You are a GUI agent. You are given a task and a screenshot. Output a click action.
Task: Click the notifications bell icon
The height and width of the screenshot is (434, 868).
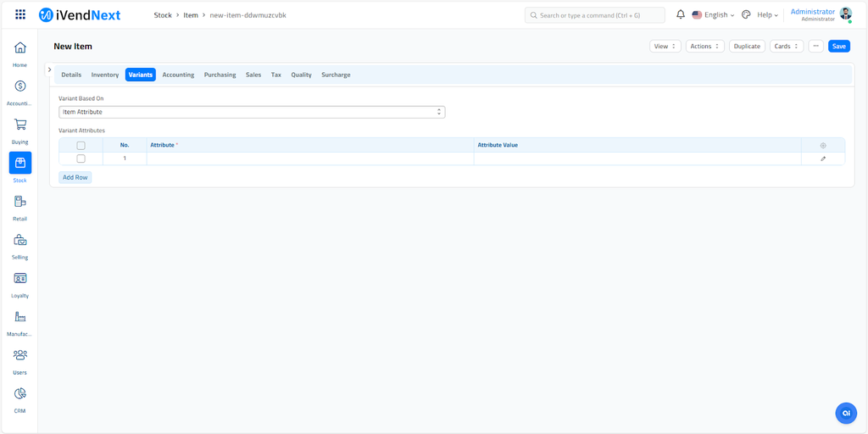click(680, 15)
